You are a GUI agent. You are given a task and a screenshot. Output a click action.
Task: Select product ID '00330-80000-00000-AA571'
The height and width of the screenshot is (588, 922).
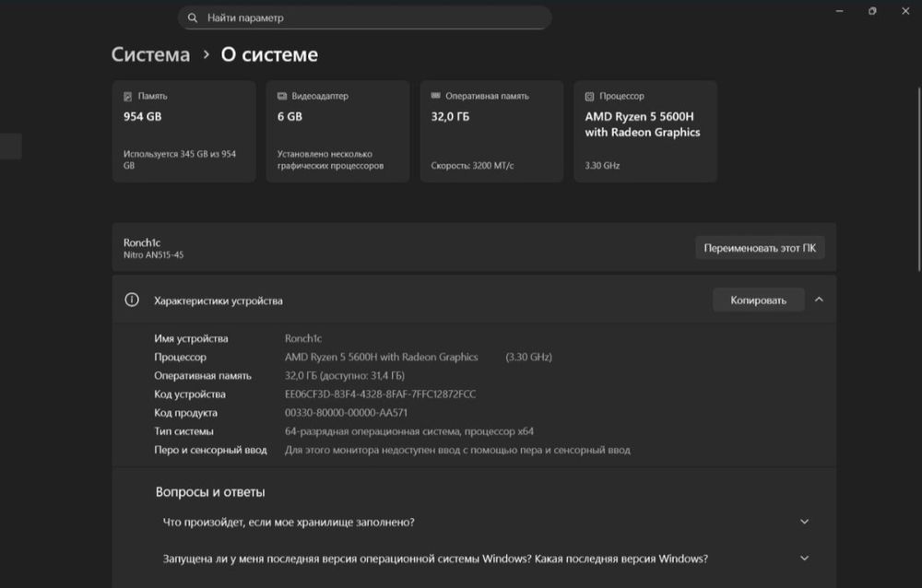click(346, 413)
